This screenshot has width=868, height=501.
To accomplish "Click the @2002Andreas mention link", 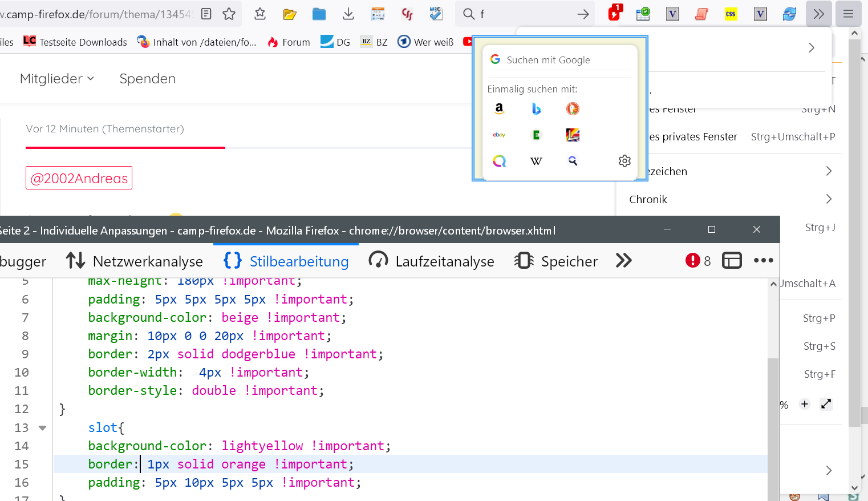I will click(79, 178).
